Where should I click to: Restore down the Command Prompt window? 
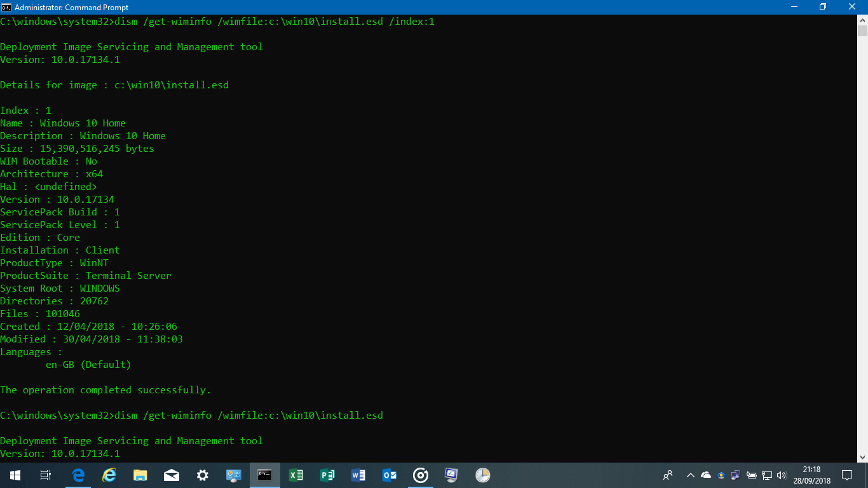click(823, 7)
